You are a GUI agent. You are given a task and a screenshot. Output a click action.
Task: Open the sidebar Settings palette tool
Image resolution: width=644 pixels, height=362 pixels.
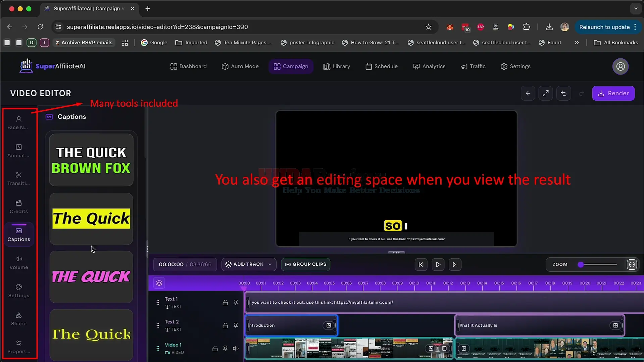(18, 291)
